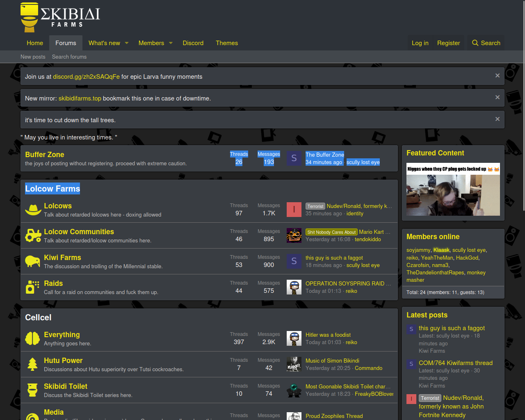
Task: Go to the Home tab
Action: 35,43
